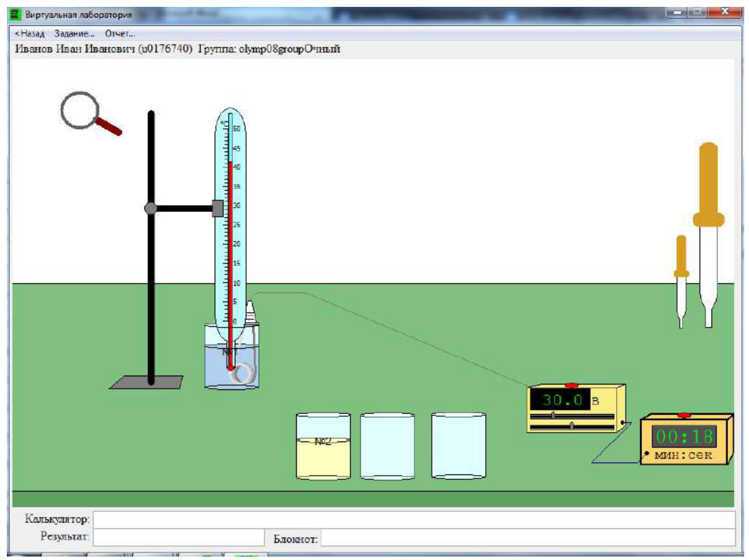
Task: Toggle the red button on the stopwatch
Action: click(685, 415)
